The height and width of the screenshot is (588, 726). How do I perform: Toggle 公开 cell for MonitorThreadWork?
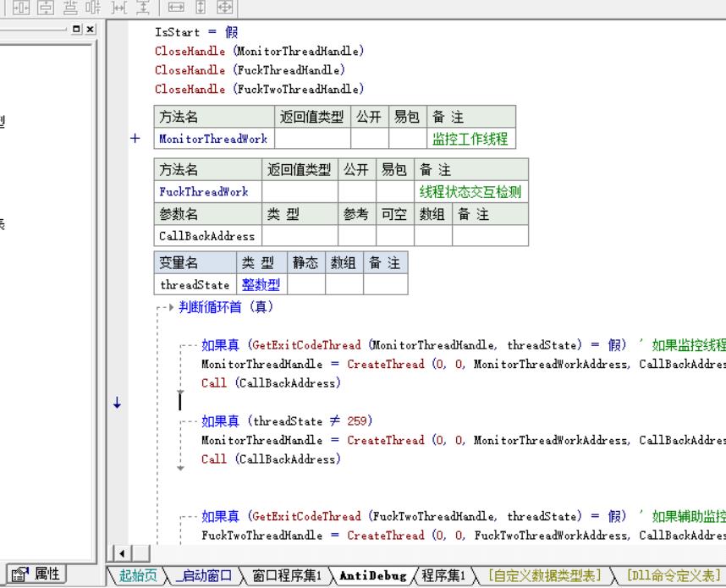coord(370,139)
